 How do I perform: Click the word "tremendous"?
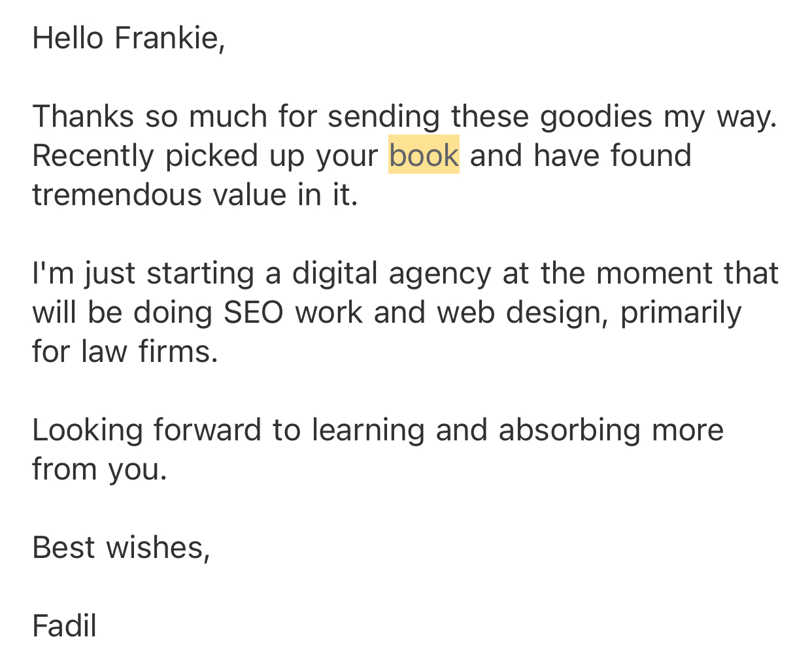117,195
